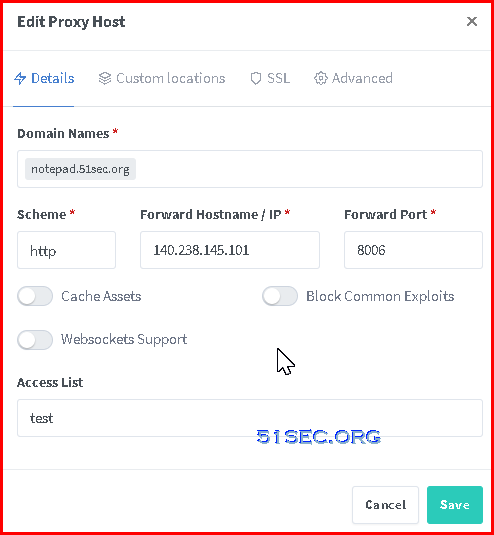Turn on Block Common Exploits
Screen dimensions: 494x535
280,296
